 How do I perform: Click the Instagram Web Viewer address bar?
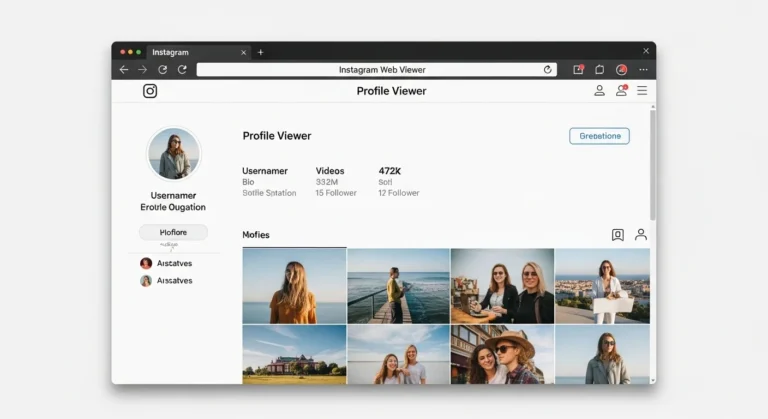pos(372,70)
